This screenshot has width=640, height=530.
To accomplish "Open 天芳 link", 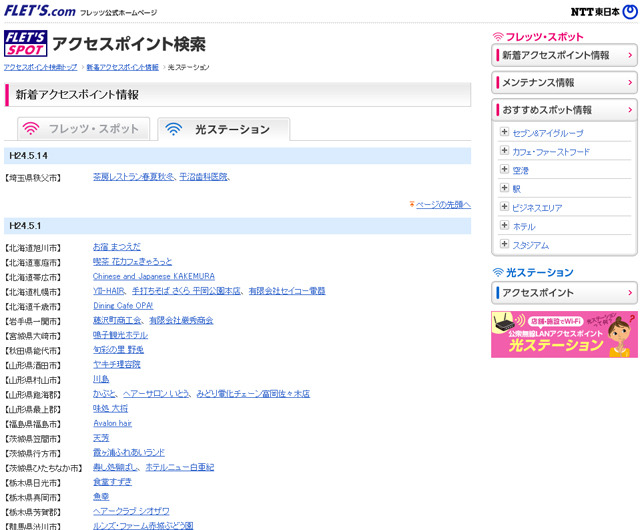I will (101, 438).
